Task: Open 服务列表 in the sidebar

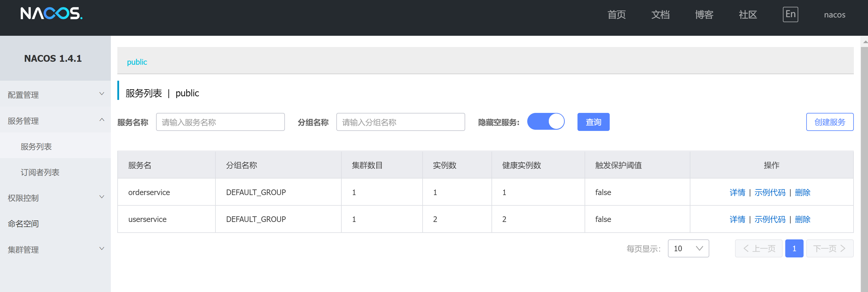Action: [36, 147]
